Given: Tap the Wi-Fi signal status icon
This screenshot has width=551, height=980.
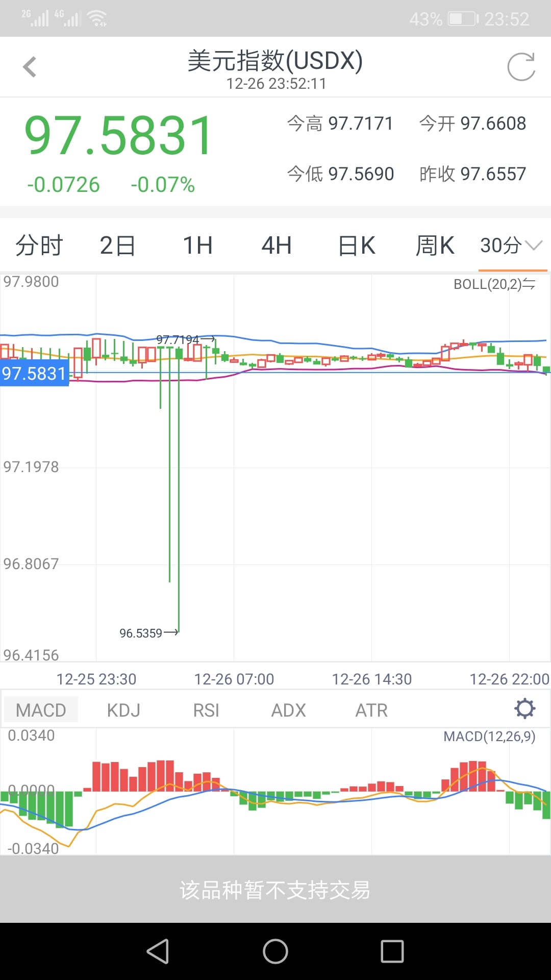Looking at the screenshot, I should click(x=97, y=19).
